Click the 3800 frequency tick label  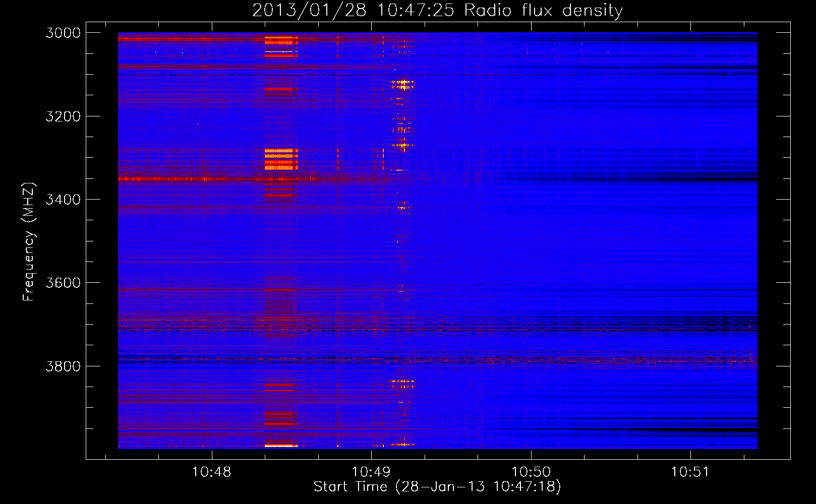63,366
